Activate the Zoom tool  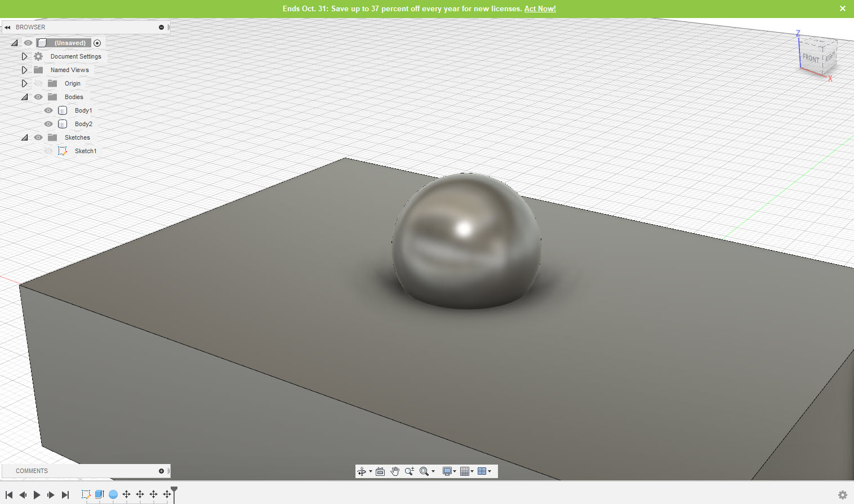click(x=410, y=471)
